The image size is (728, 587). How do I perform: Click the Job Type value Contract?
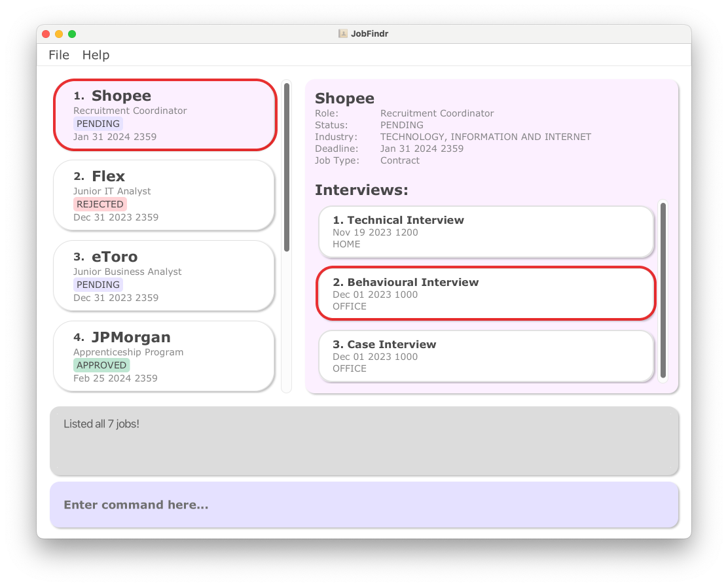[x=400, y=160]
